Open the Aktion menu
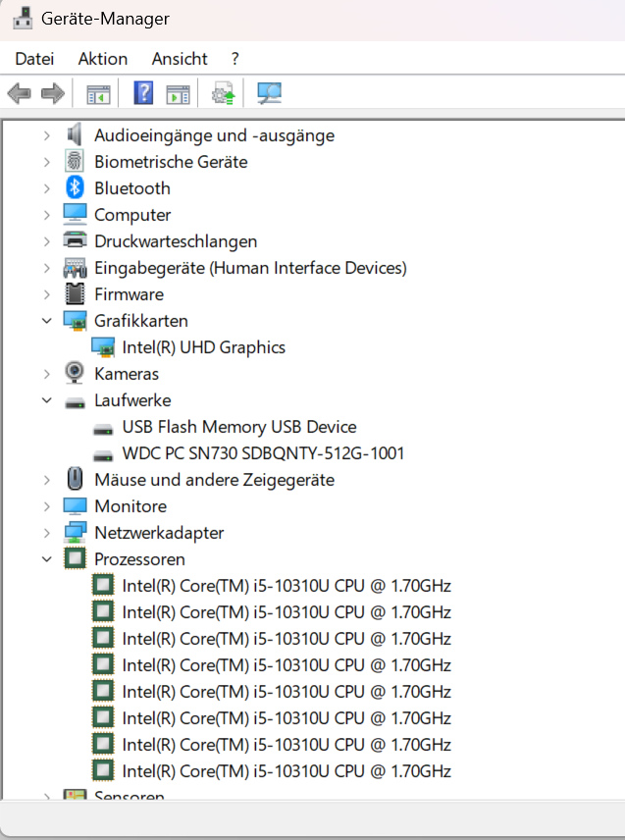The image size is (625, 840). 103,59
